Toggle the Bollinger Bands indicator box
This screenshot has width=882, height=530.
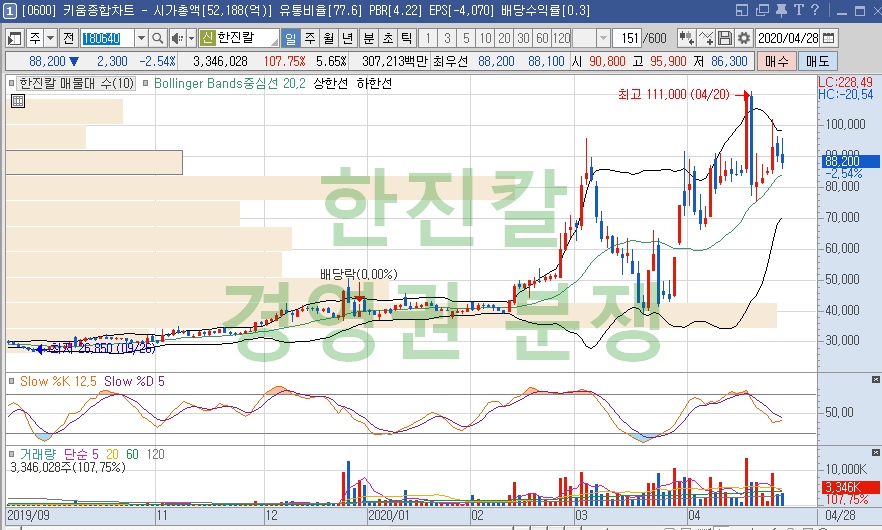point(146,83)
